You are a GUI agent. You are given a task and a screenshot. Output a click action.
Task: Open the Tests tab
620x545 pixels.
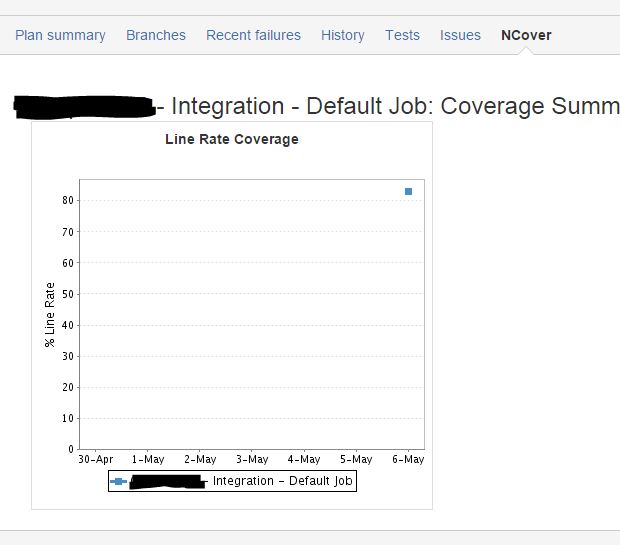point(402,35)
